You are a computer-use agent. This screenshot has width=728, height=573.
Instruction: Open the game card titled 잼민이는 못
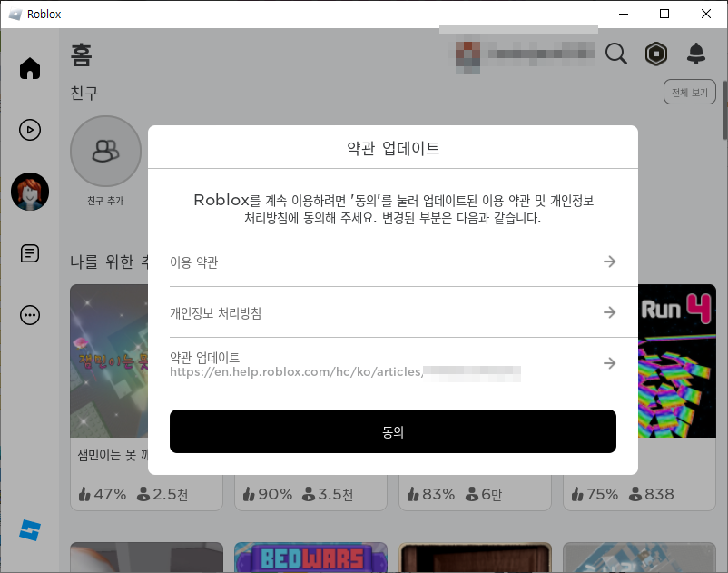(109, 397)
